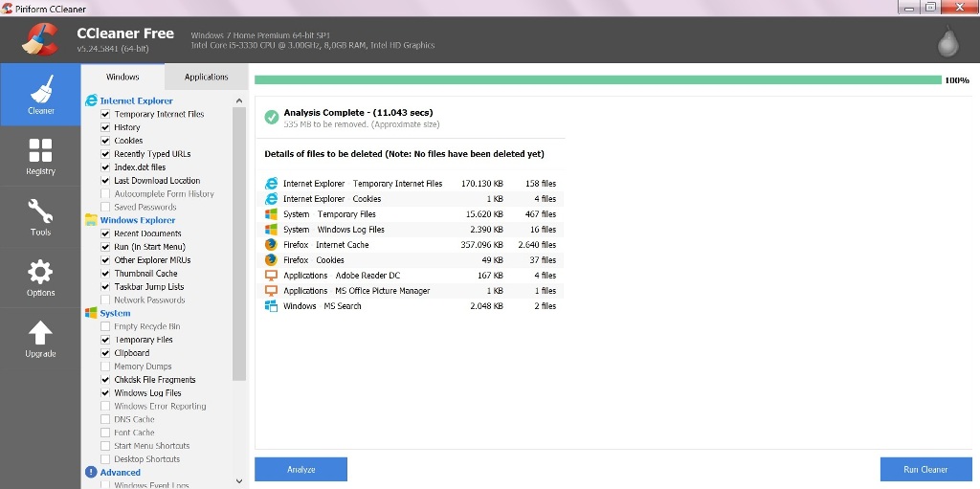Enable Network Passwords option

coord(105,300)
